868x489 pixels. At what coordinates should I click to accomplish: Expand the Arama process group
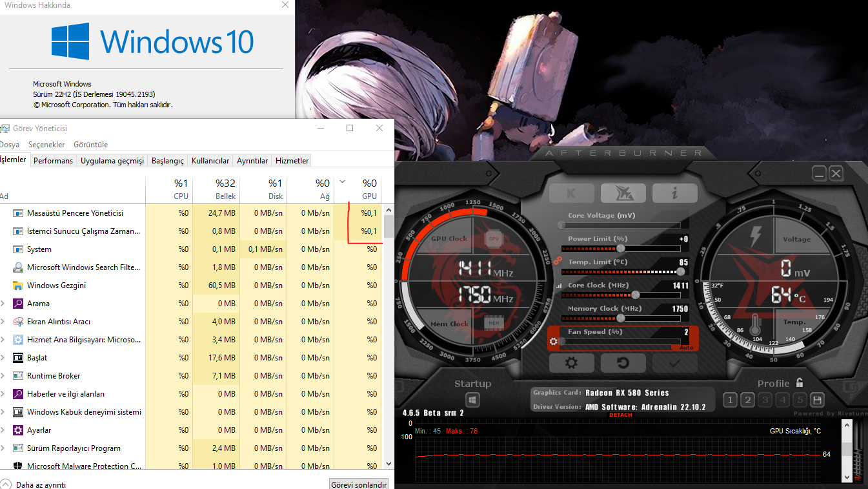pyautogui.click(x=3, y=304)
